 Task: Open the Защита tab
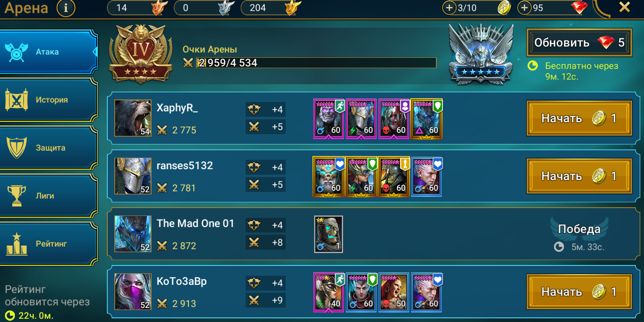pyautogui.click(x=49, y=148)
